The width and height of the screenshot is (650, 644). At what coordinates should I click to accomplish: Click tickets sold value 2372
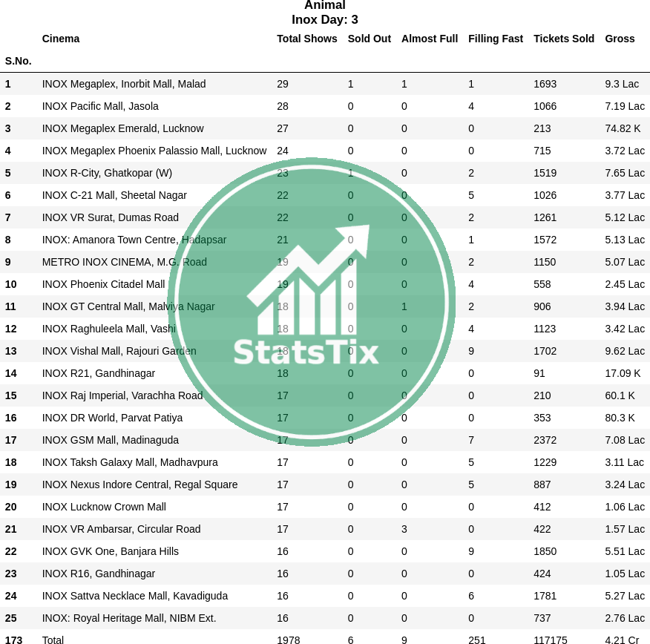click(545, 440)
